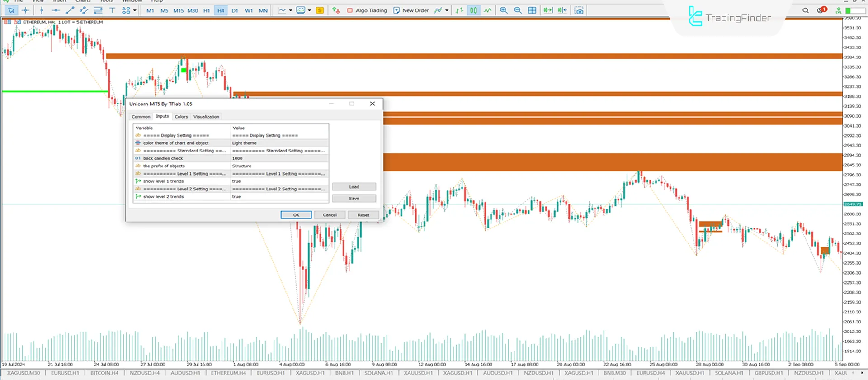Select the text label tool
This screenshot has height=380, width=868.
112,10
